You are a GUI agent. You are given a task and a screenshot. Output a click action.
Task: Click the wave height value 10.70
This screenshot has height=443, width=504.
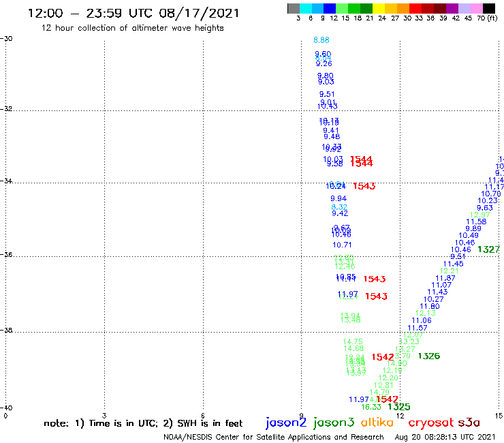[491, 194]
